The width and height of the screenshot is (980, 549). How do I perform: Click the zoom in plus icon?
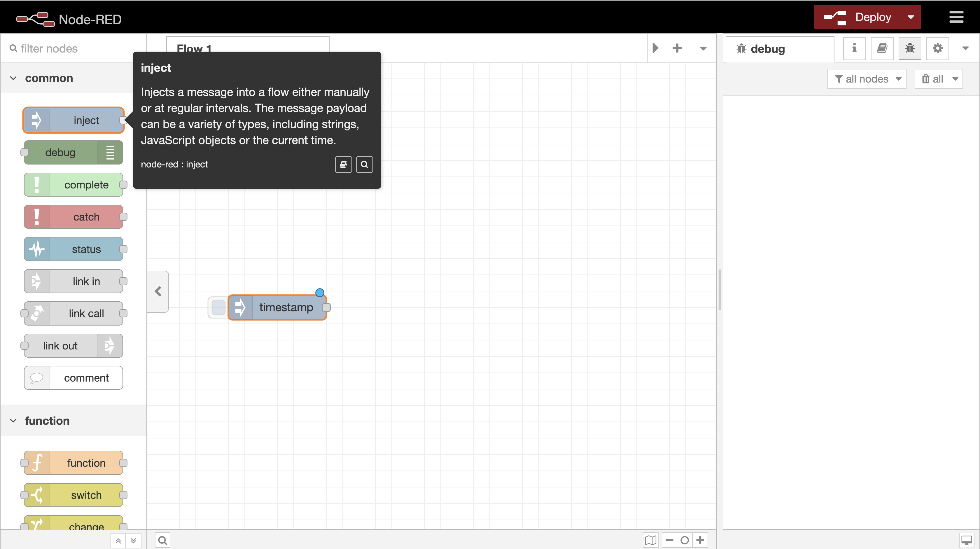click(x=700, y=540)
